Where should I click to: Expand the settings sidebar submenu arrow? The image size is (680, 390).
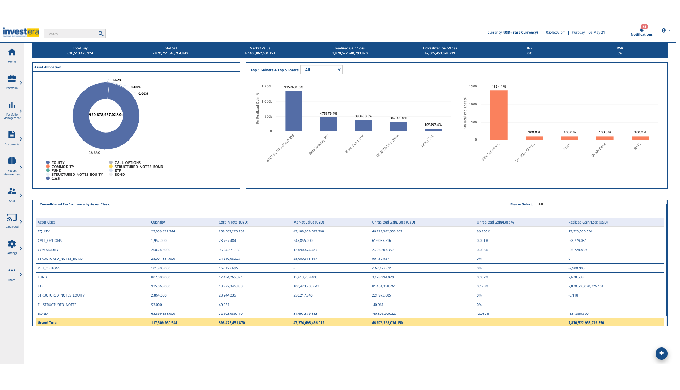point(21,248)
